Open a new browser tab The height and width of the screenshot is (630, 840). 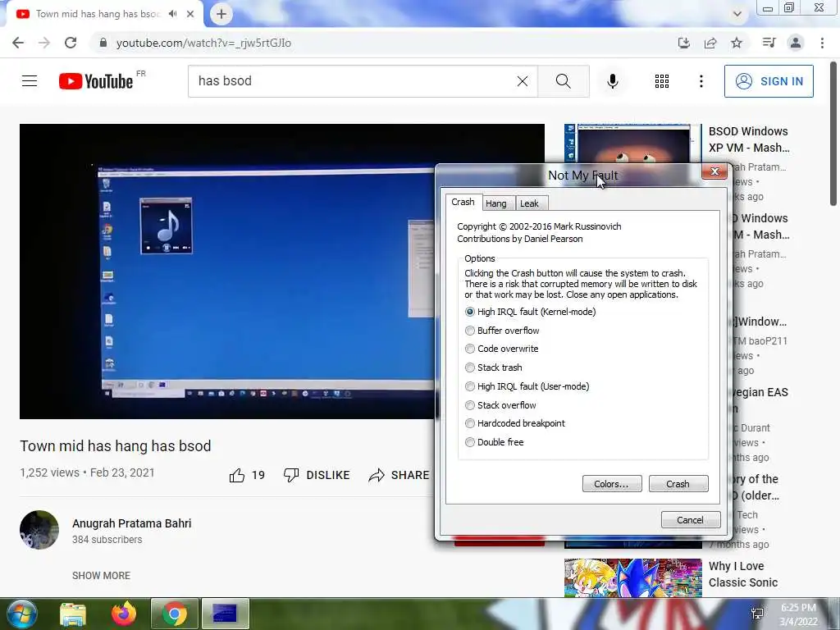pos(221,14)
